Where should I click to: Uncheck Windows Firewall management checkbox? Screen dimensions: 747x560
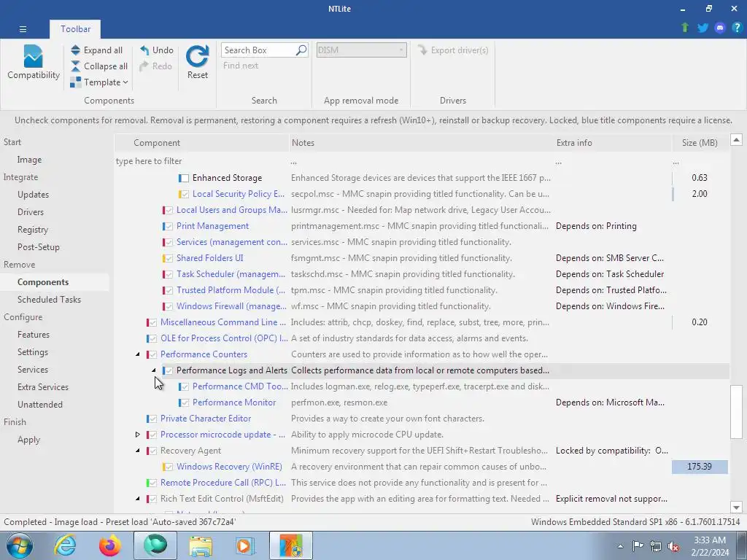[169, 306]
